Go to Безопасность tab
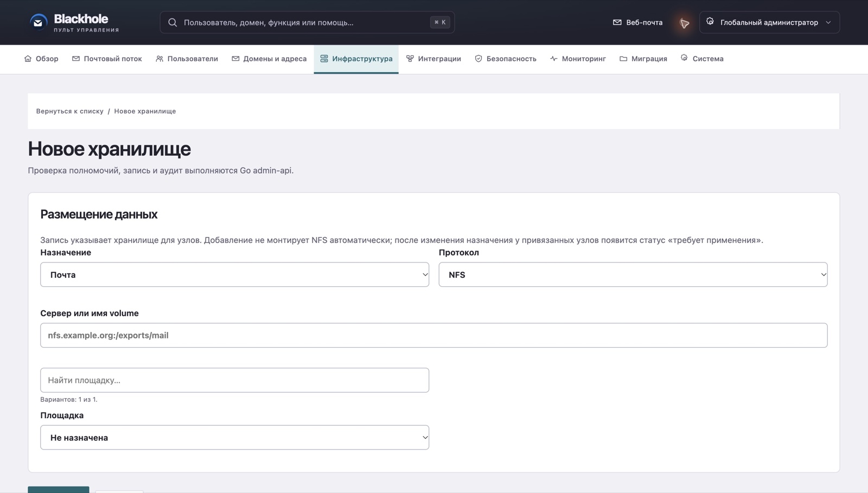The width and height of the screenshot is (868, 493). click(506, 59)
